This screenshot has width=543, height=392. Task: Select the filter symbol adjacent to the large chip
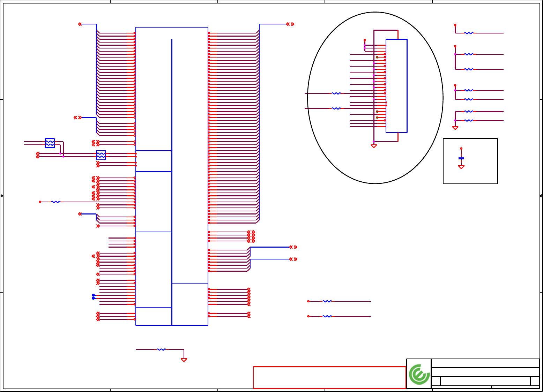click(x=101, y=155)
